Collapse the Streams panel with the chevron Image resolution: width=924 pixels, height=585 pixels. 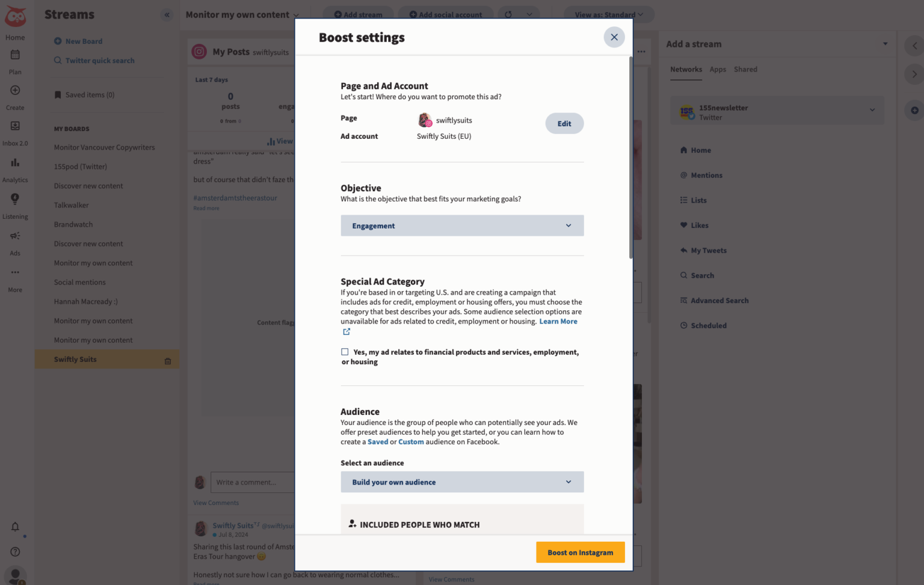(x=167, y=14)
